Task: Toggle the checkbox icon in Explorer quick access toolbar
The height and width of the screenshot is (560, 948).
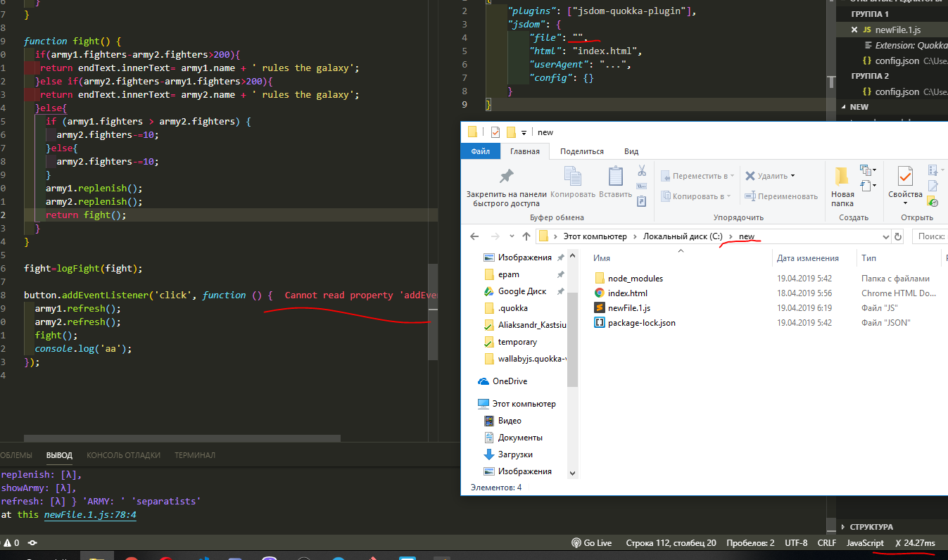Action: pyautogui.click(x=495, y=132)
